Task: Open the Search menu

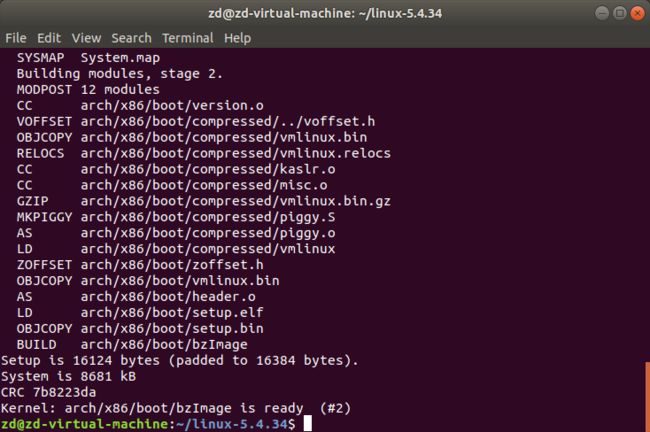Action: click(131, 38)
